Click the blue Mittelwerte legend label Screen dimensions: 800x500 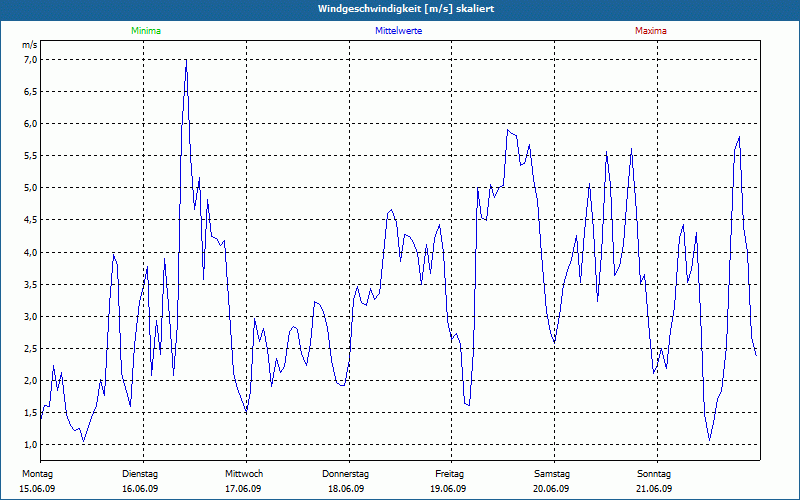(398, 31)
